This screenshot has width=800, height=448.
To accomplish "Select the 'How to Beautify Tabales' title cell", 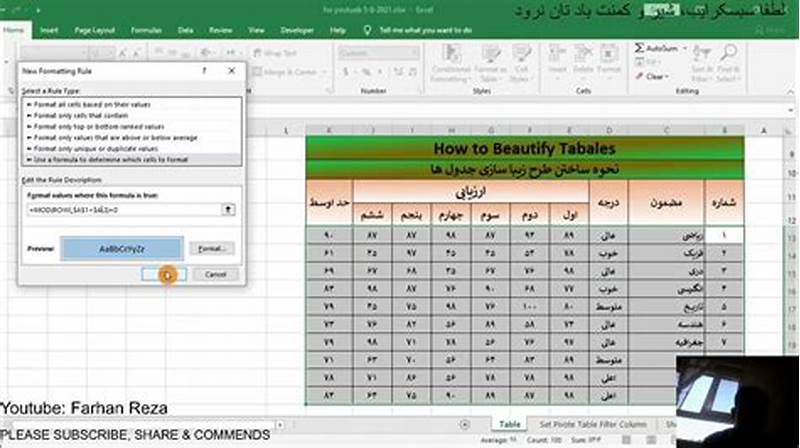I will click(x=524, y=148).
